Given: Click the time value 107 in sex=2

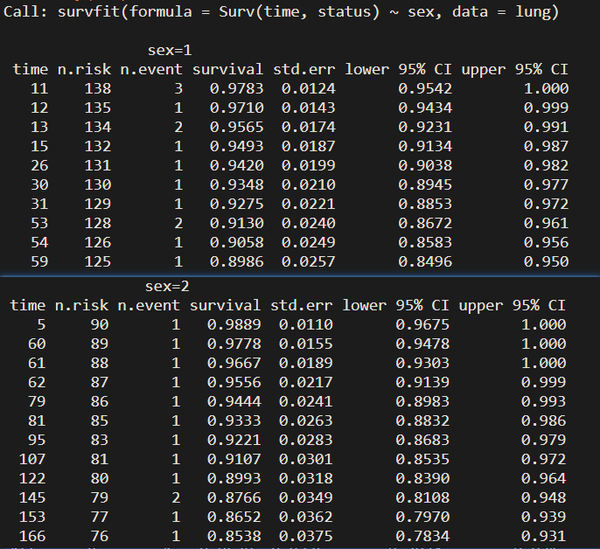Looking at the screenshot, I should (x=33, y=459).
